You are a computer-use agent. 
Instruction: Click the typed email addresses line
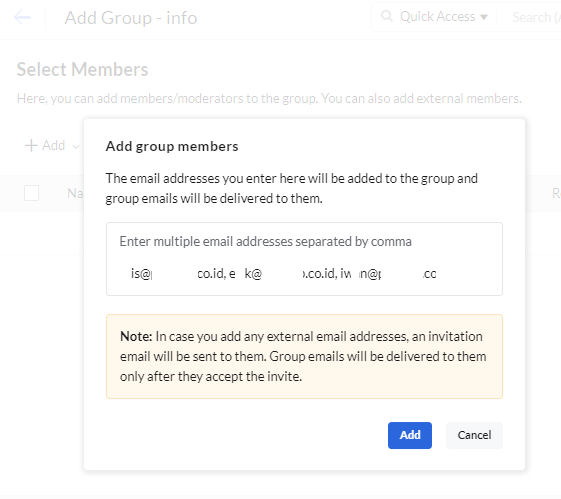(x=283, y=274)
